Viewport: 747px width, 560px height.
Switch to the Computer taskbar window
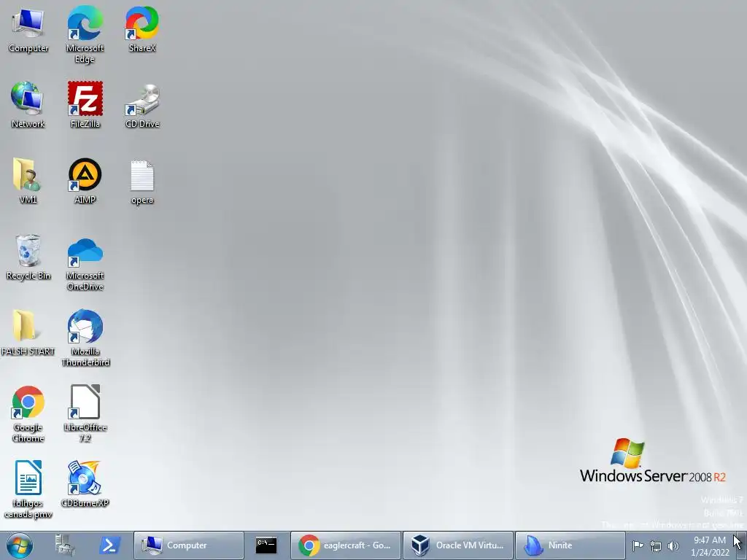point(189,545)
